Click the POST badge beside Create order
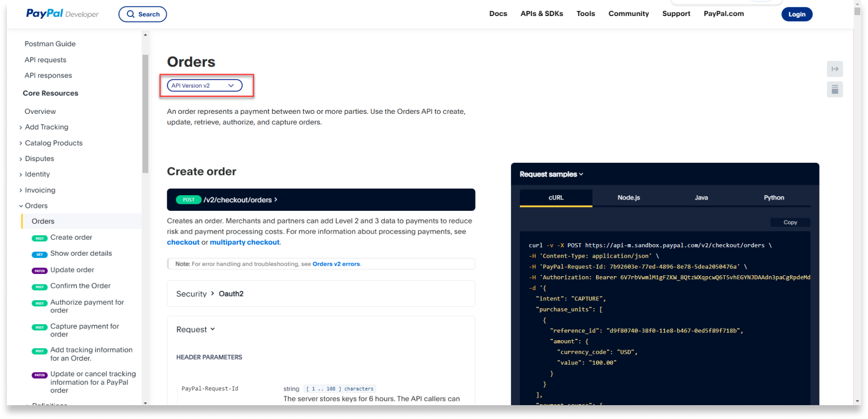Viewport: 868px width, 419px height. point(39,238)
